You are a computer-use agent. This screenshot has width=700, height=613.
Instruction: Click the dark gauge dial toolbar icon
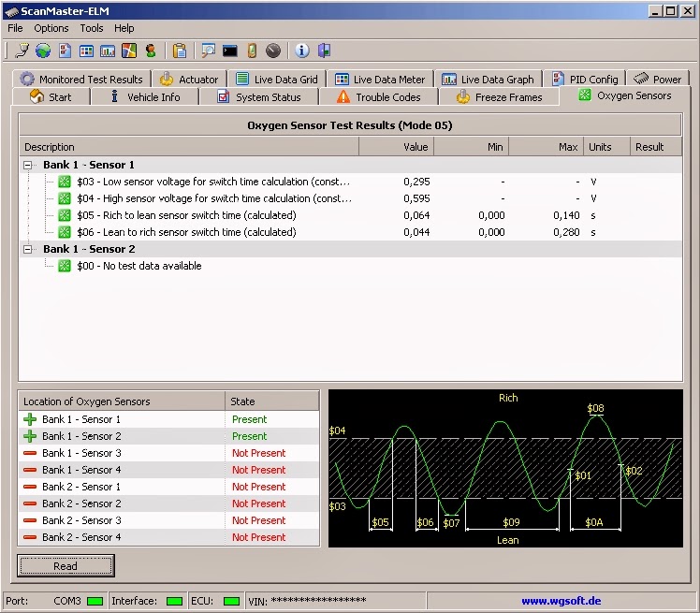click(x=273, y=51)
